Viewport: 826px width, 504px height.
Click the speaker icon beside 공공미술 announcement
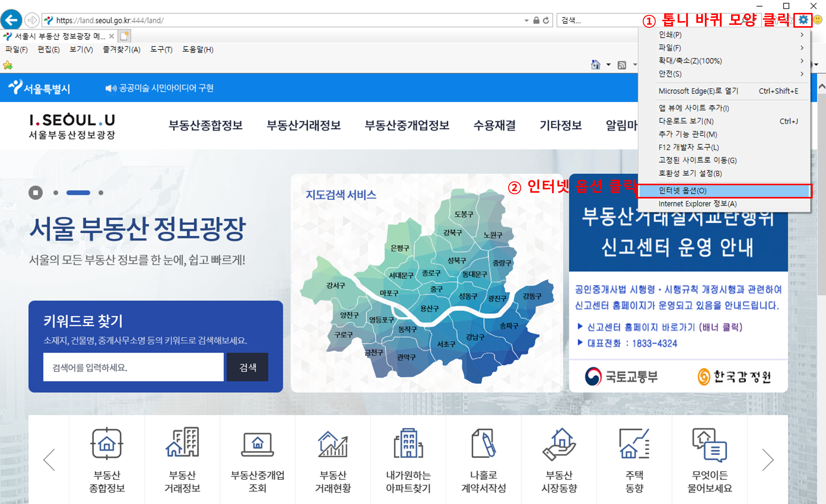[x=110, y=88]
